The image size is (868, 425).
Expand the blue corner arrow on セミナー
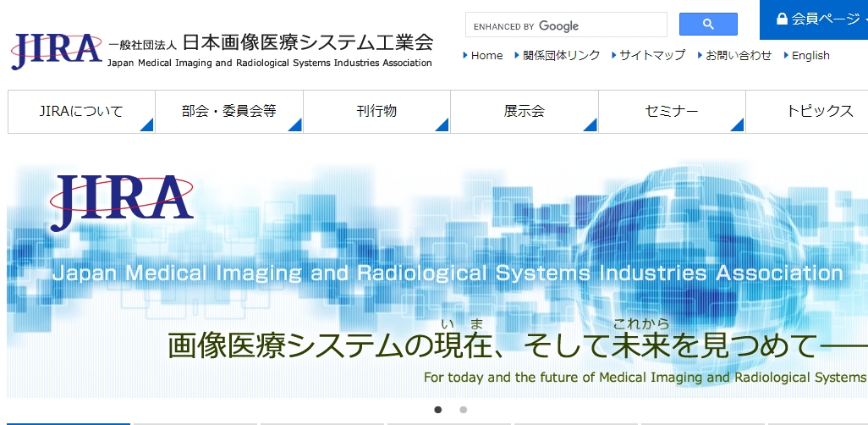[x=738, y=126]
